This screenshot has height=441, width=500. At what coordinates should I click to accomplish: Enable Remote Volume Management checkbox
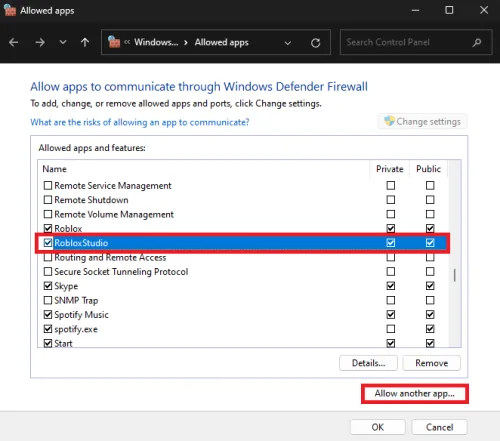[x=48, y=214]
